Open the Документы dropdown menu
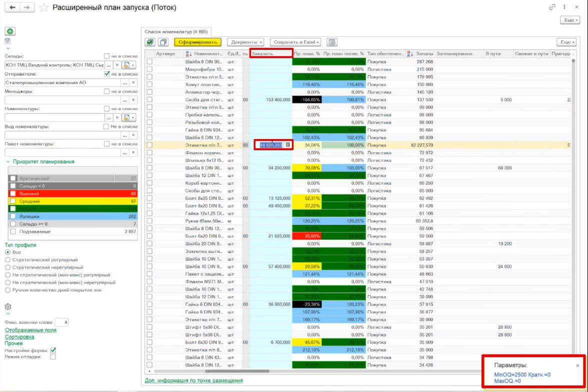This screenshot has height=392, width=588. click(x=246, y=42)
